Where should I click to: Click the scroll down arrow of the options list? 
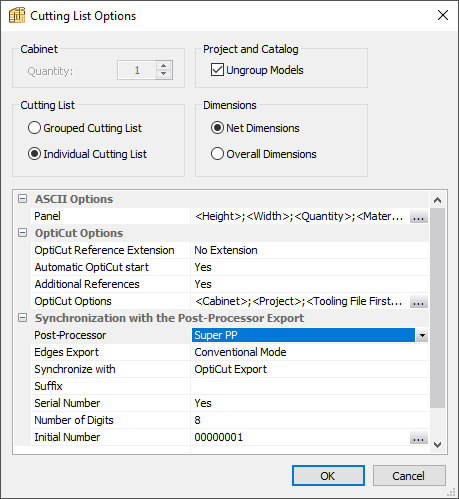[438, 445]
